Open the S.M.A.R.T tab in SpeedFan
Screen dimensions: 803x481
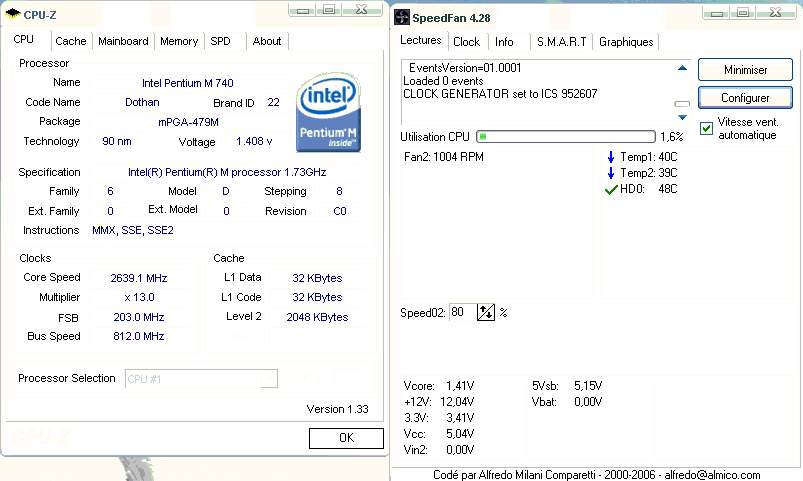[561, 42]
